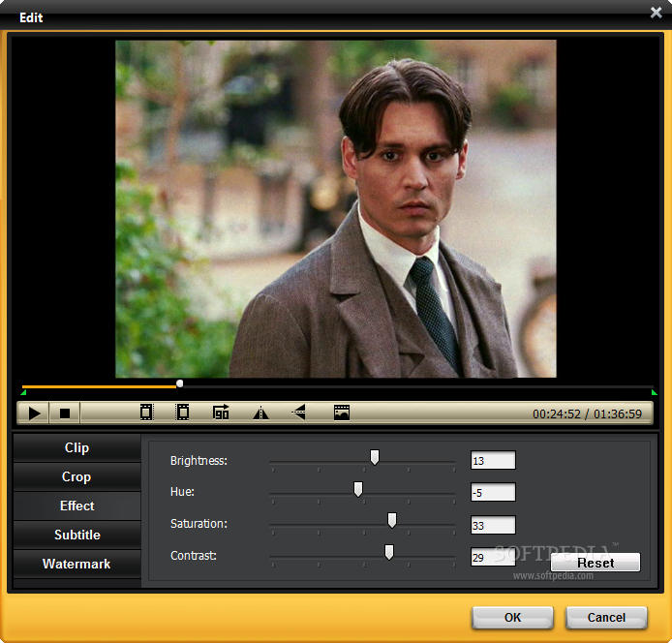Switch to the Subtitle tab
The height and width of the screenshot is (643, 672).
click(76, 535)
